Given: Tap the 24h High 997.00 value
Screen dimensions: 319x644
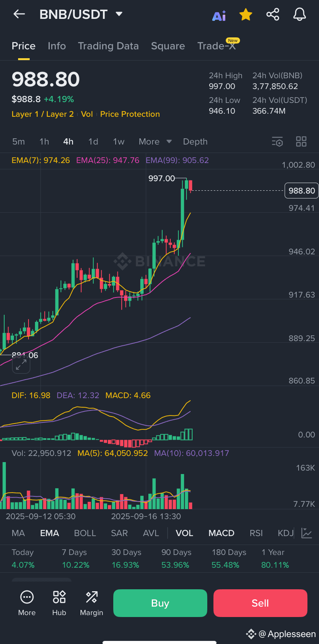Looking at the screenshot, I should (222, 86).
